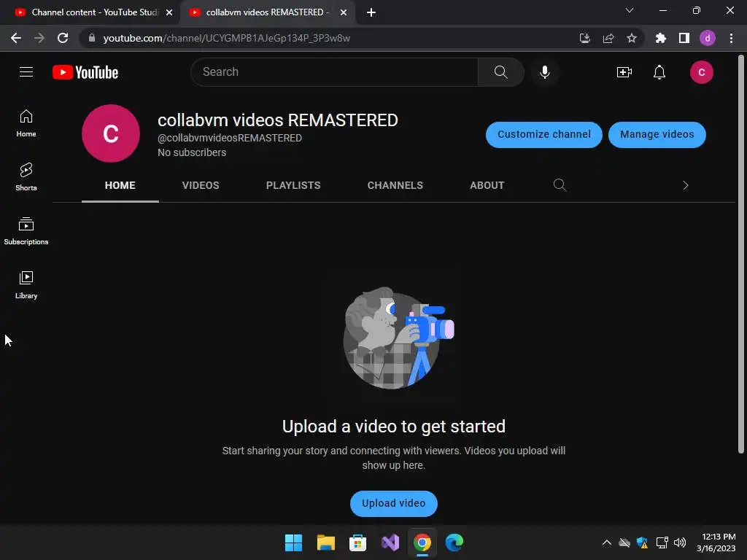Select the HOME channel tab

(x=120, y=185)
